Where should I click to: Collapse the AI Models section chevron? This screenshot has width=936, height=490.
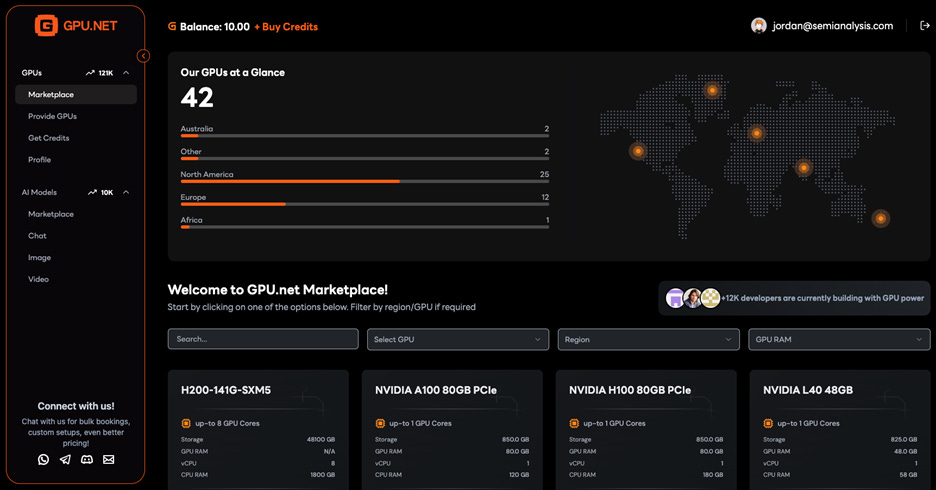tap(126, 192)
